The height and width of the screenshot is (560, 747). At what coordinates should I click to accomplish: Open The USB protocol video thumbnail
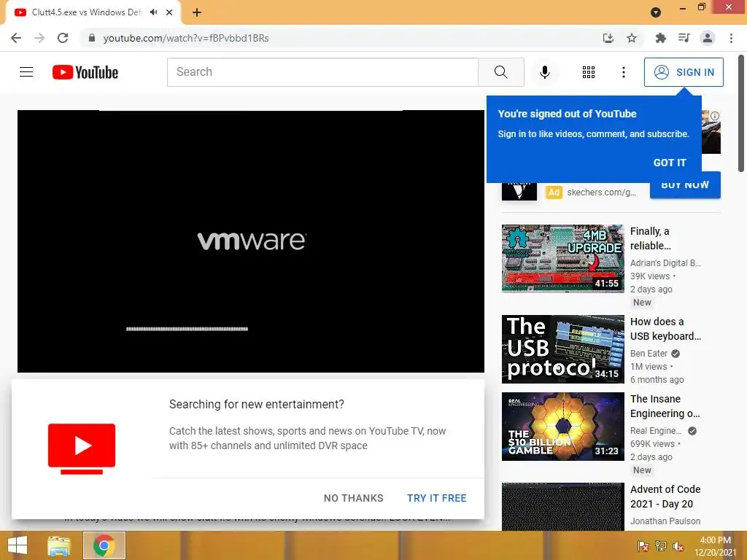[x=562, y=349]
